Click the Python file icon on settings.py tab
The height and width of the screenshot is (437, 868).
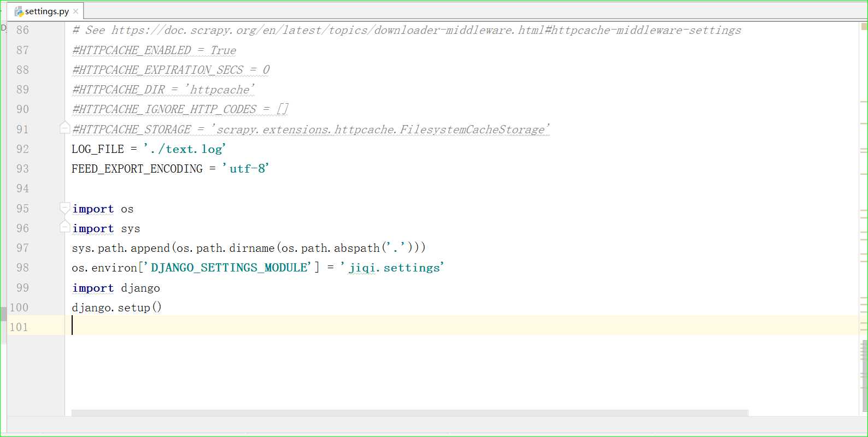click(19, 11)
